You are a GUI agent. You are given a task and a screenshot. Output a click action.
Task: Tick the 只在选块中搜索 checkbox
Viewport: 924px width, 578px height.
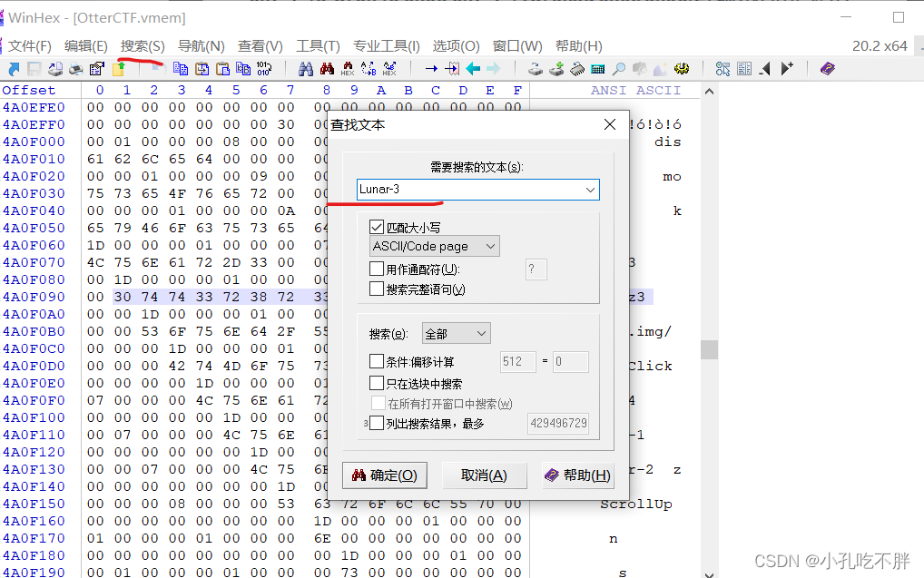tap(377, 383)
